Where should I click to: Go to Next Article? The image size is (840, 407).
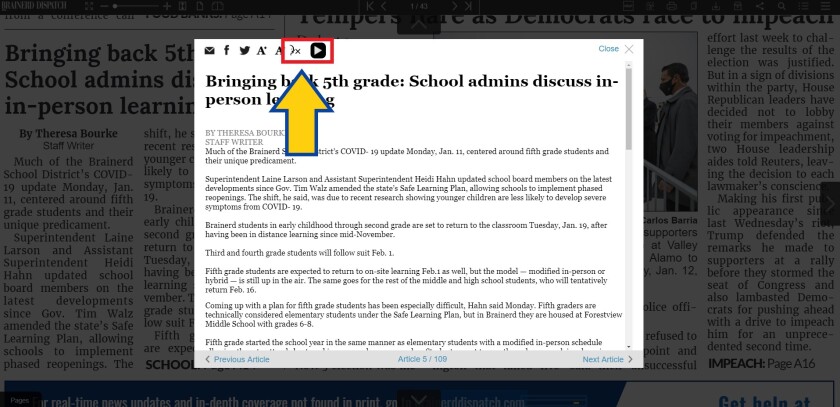[x=608, y=359]
